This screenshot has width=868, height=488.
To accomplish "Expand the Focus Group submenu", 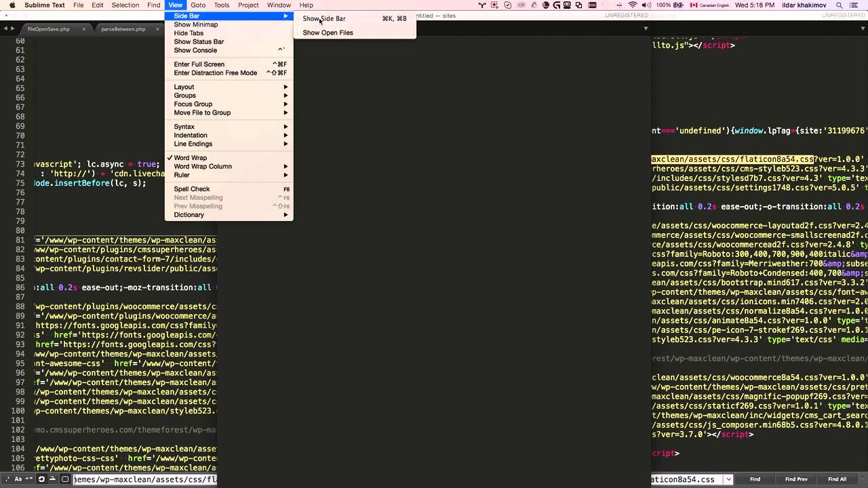I will pyautogui.click(x=229, y=104).
